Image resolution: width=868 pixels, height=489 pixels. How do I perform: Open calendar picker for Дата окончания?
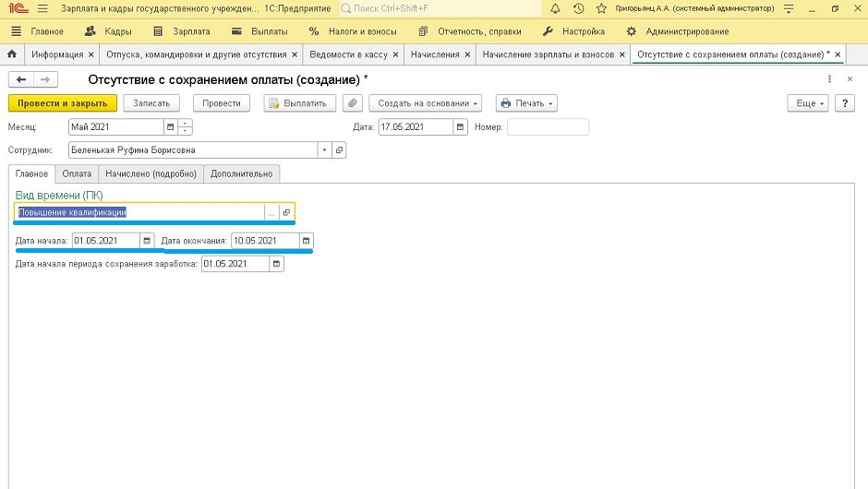(x=306, y=241)
